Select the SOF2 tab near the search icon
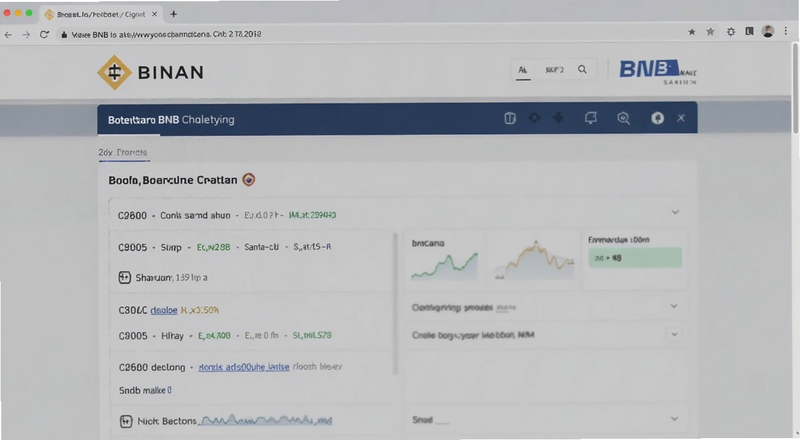The image size is (800, 440). tap(555, 70)
